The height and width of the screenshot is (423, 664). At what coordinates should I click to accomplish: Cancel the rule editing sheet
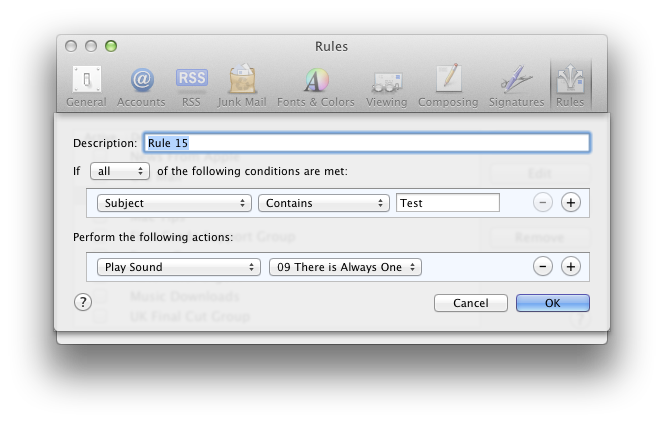click(x=470, y=303)
